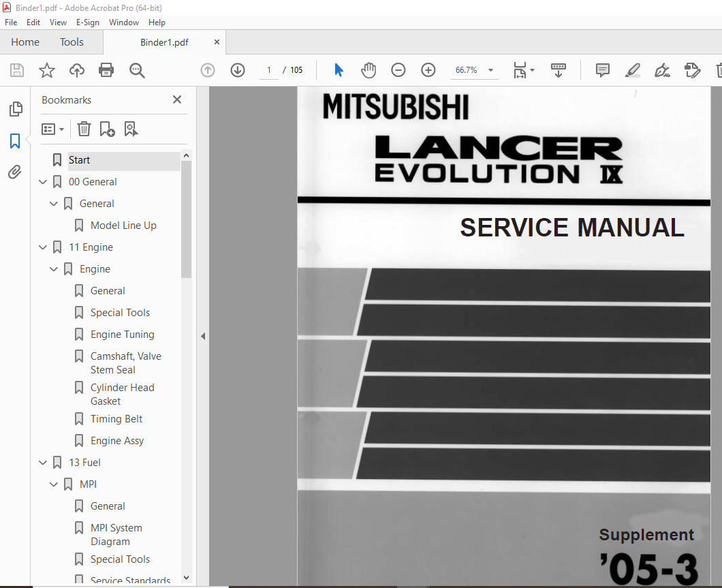Open the Edit menu

[33, 22]
